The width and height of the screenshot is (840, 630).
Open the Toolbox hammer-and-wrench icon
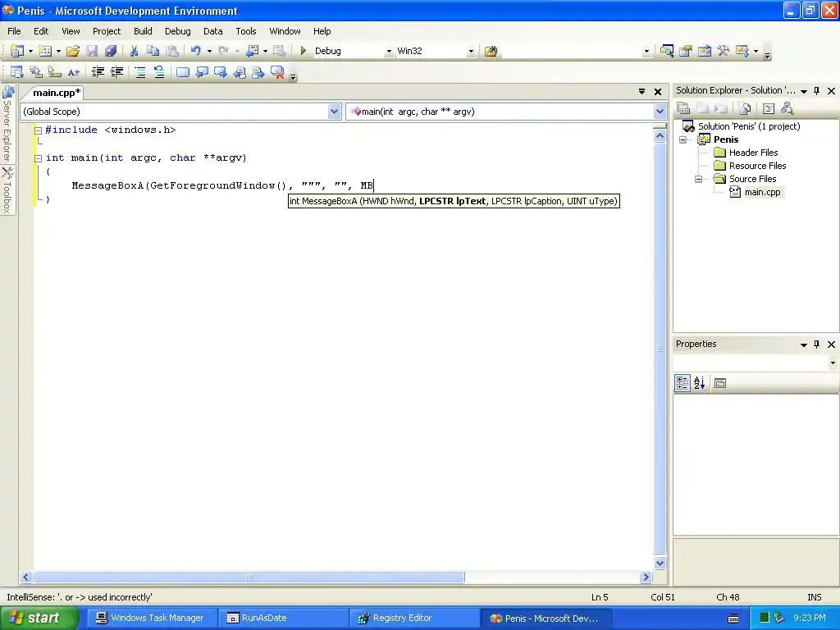[x=724, y=51]
